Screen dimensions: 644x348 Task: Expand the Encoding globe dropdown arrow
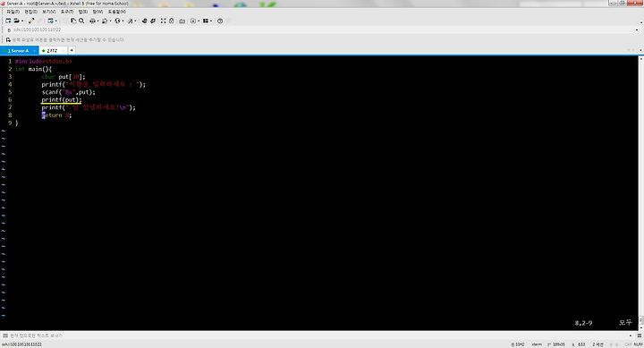123,21
